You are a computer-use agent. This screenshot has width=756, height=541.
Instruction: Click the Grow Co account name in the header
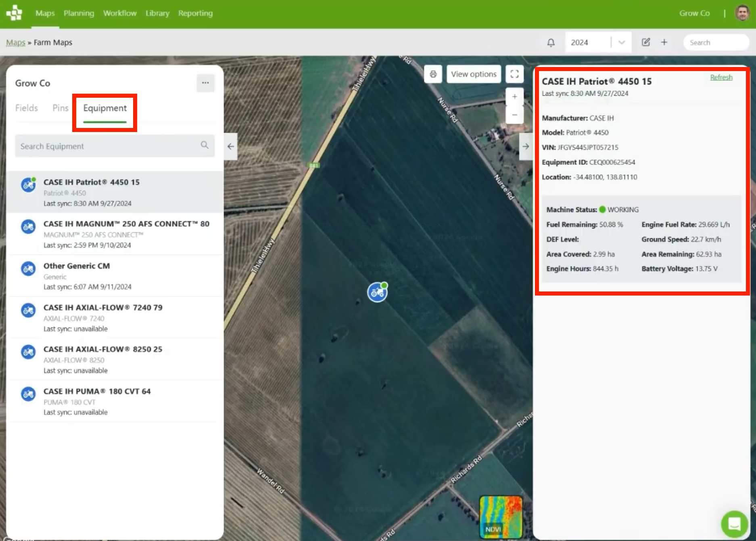coord(694,13)
